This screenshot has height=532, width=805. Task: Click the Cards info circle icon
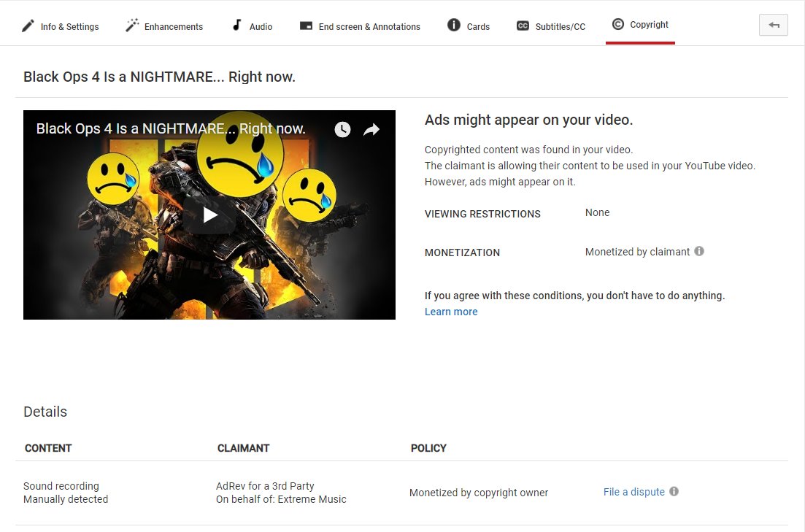tap(454, 25)
